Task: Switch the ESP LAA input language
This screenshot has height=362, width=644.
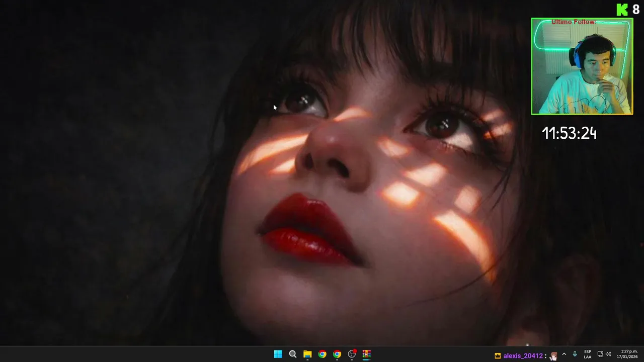Action: 587,354
